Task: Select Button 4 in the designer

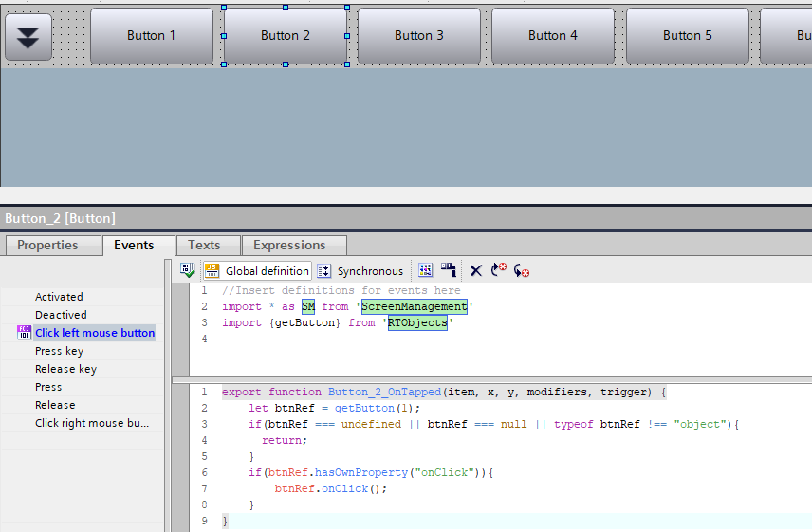Action: pos(553,36)
